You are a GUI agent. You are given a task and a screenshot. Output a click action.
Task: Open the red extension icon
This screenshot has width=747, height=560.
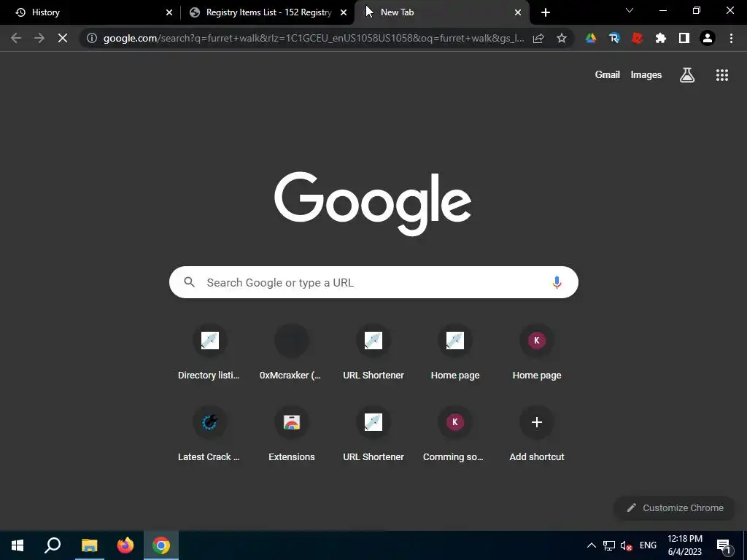(x=638, y=38)
